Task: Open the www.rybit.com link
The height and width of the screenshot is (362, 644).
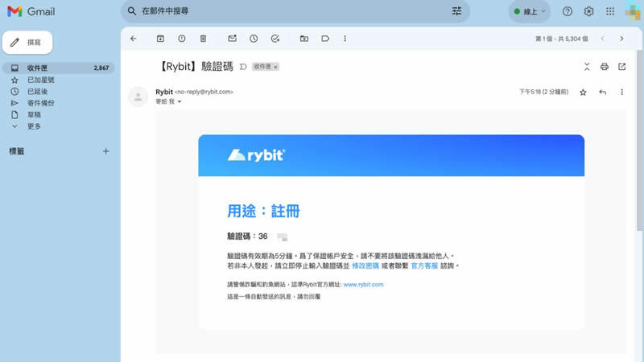Action: click(363, 285)
